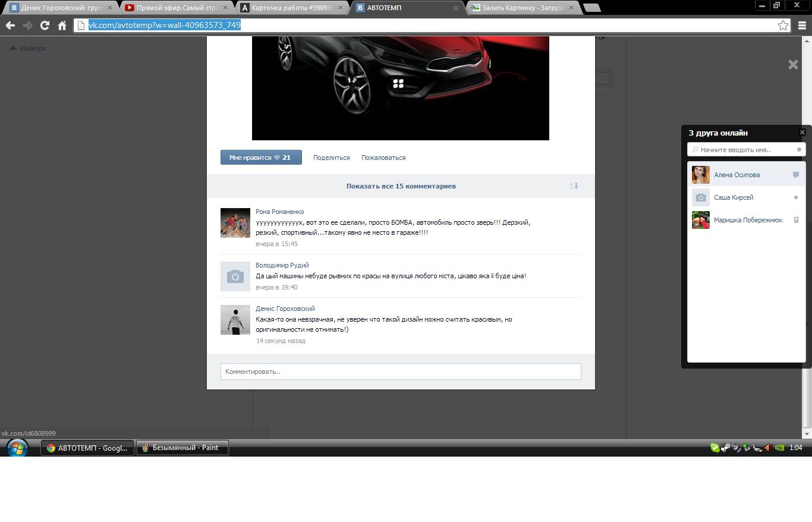Screen dimensions: 812x522
Task: Open Саша Кирсей's placeholder avatar
Action: pyautogui.click(x=701, y=197)
